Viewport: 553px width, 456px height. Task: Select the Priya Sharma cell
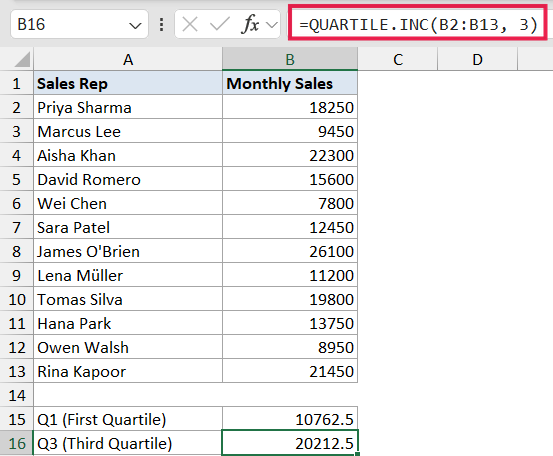128,108
